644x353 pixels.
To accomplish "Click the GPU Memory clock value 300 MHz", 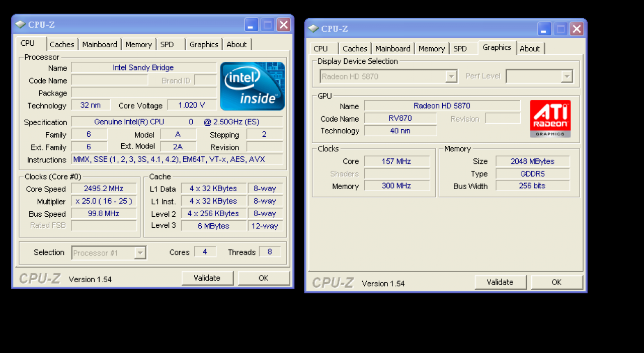I will point(397,186).
